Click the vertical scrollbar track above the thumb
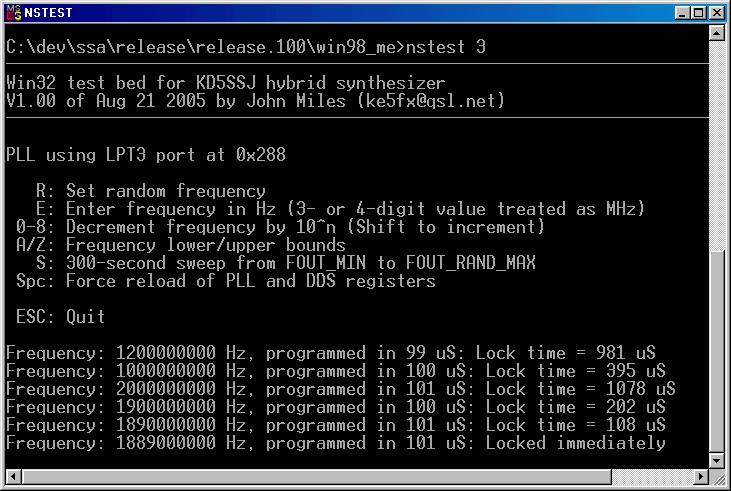This screenshot has width=731, height=491. pos(717,145)
